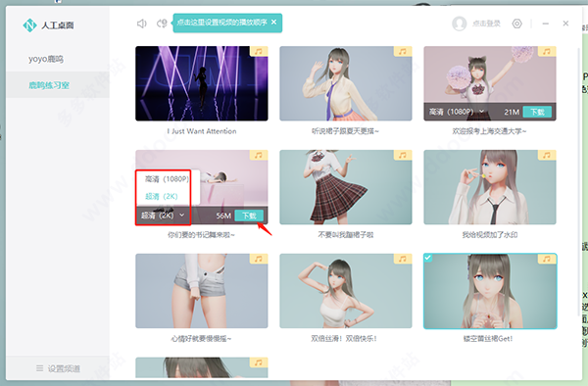The width and height of the screenshot is (588, 386).
Task: Minimize the 人工桌面 window
Action: pyautogui.click(x=546, y=24)
